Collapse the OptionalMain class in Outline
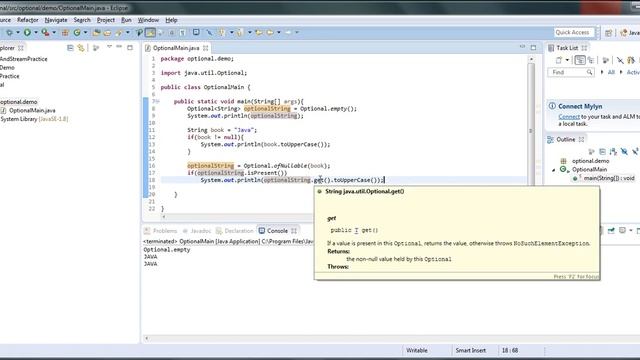The image size is (640, 360). click(554, 170)
